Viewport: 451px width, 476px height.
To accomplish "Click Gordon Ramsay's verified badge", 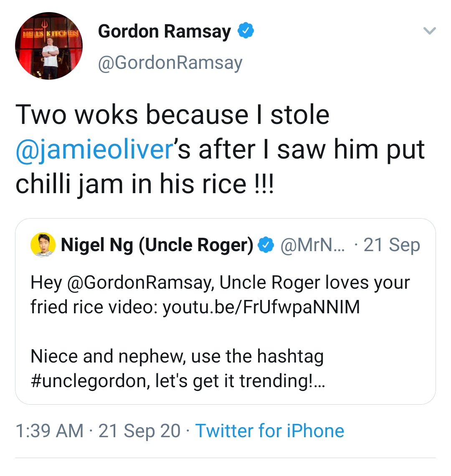I will pos(246,30).
